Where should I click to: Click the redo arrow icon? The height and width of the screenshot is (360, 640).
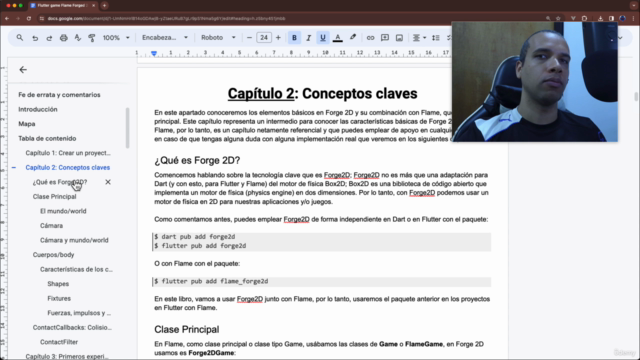click(49, 38)
